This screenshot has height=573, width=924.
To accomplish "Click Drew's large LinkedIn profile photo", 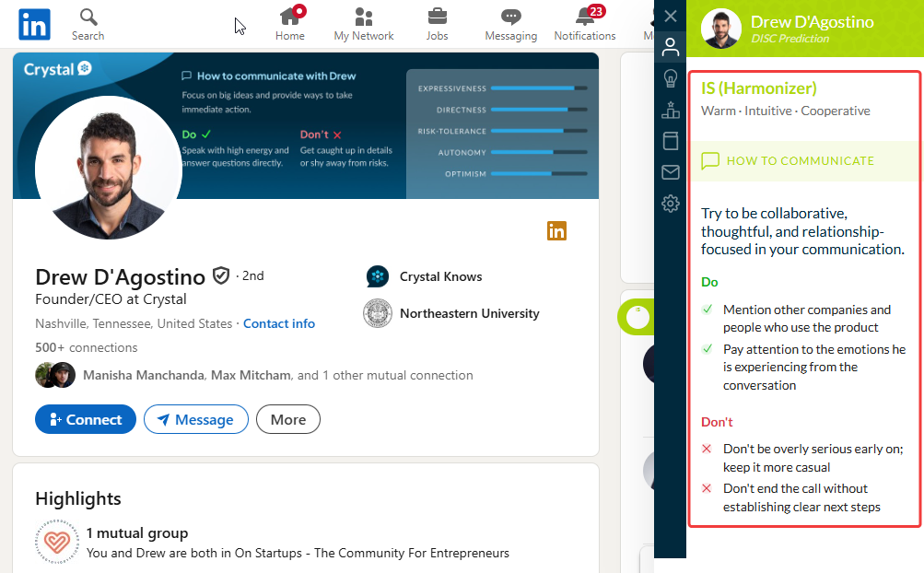I will [108, 169].
